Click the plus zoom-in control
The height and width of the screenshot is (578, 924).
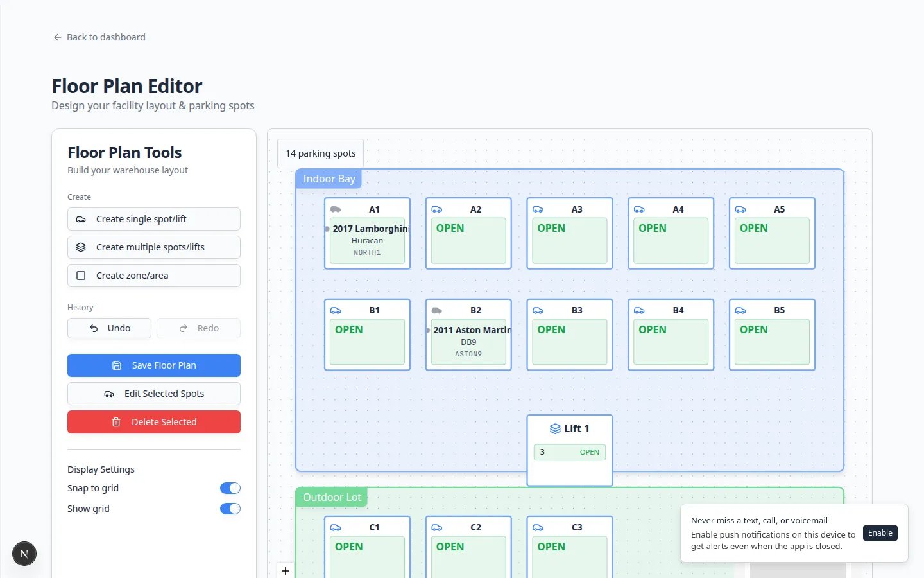[286, 570]
